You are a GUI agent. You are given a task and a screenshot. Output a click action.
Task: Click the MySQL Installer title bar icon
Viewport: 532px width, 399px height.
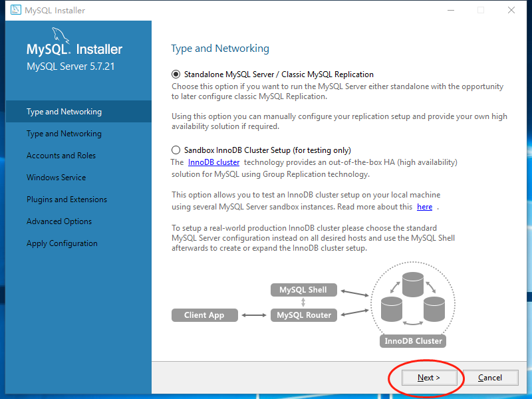point(15,10)
